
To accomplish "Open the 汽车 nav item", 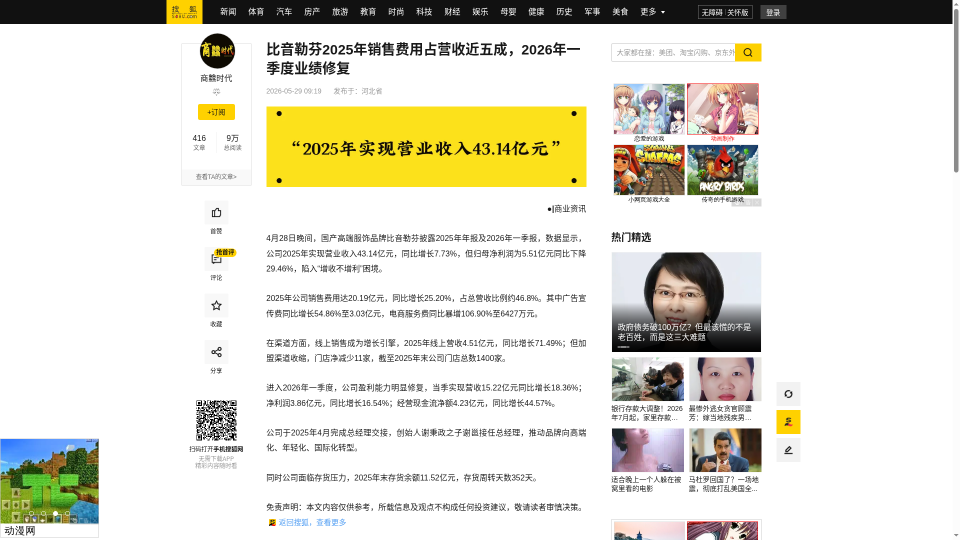I will tap(284, 12).
